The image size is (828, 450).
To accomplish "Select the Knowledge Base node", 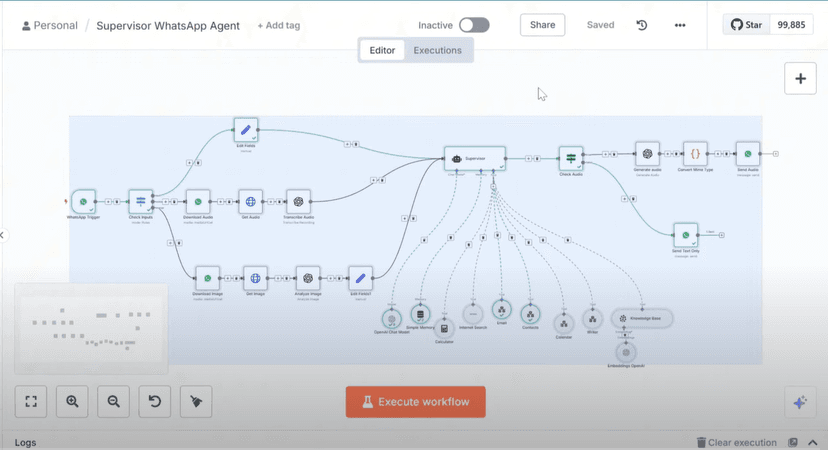I will (x=642, y=318).
